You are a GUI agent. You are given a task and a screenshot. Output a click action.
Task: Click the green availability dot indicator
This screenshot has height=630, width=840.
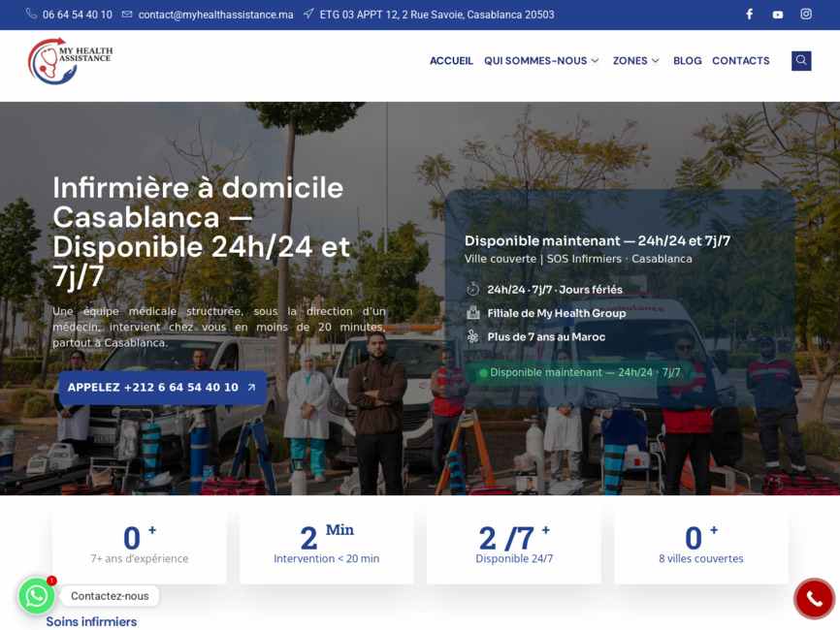pos(483,372)
